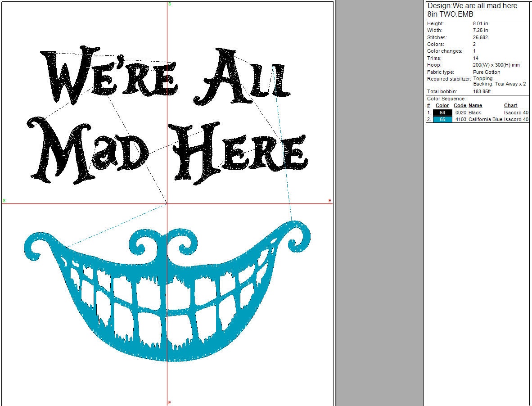Click the design file name title
Image resolution: width=532 pixels, height=406 pixels.
click(472, 9)
